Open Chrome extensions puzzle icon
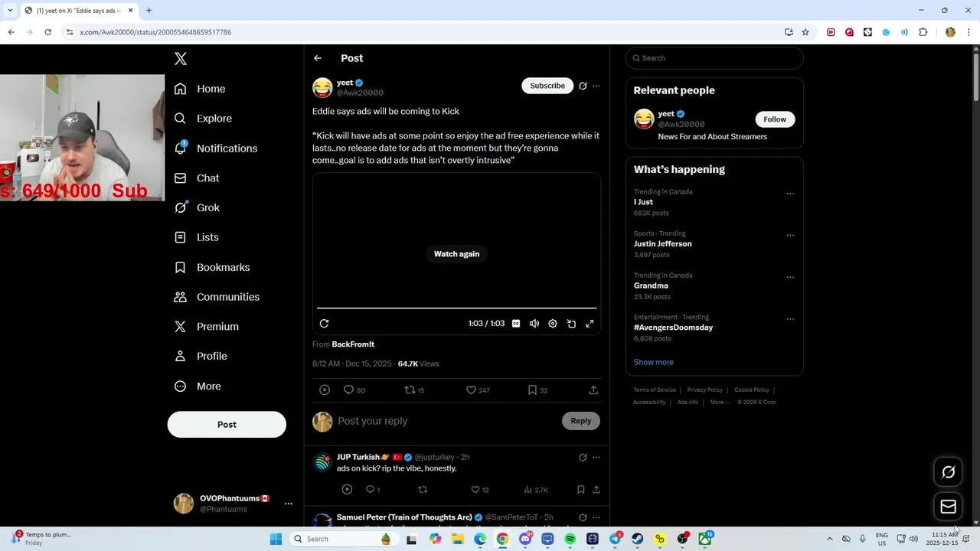This screenshot has width=980, height=551. [923, 32]
